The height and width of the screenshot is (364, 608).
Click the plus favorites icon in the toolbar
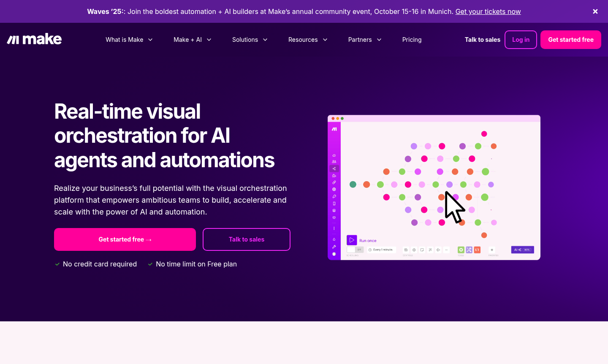[492, 250]
